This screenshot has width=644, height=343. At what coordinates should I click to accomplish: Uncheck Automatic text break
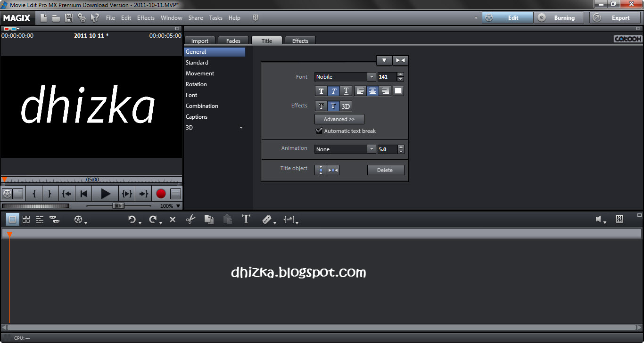point(319,131)
